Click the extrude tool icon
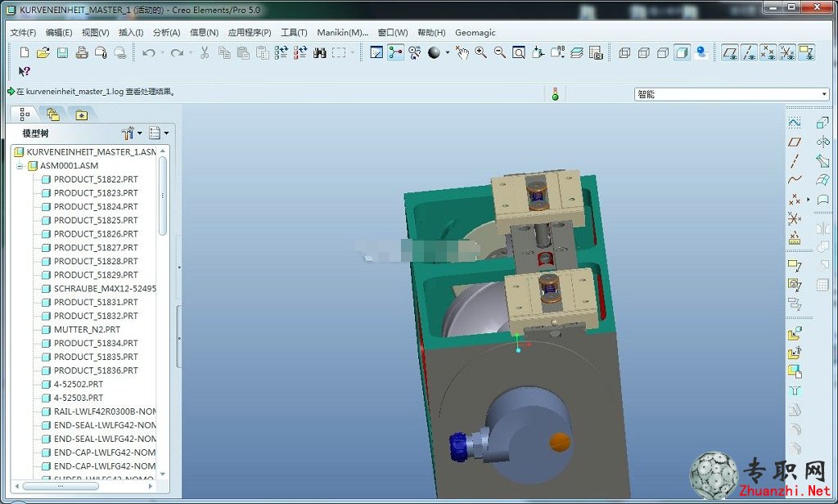This screenshot has height=504, width=838. coord(823,123)
